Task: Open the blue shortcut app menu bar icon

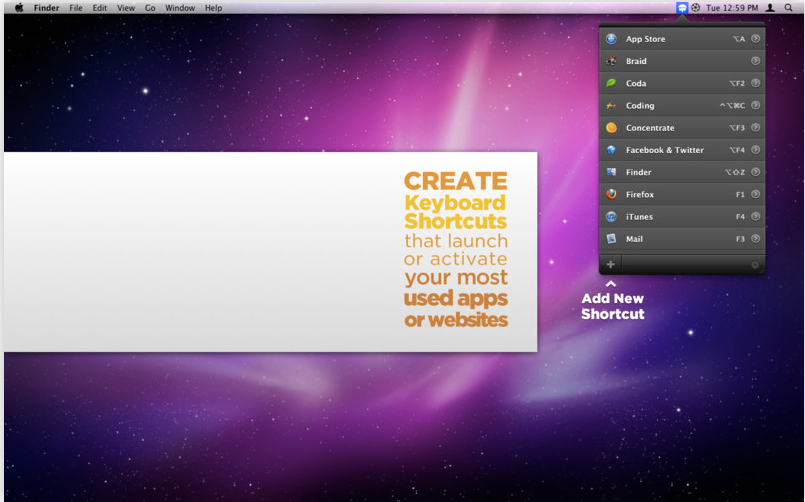Action: tap(682, 8)
